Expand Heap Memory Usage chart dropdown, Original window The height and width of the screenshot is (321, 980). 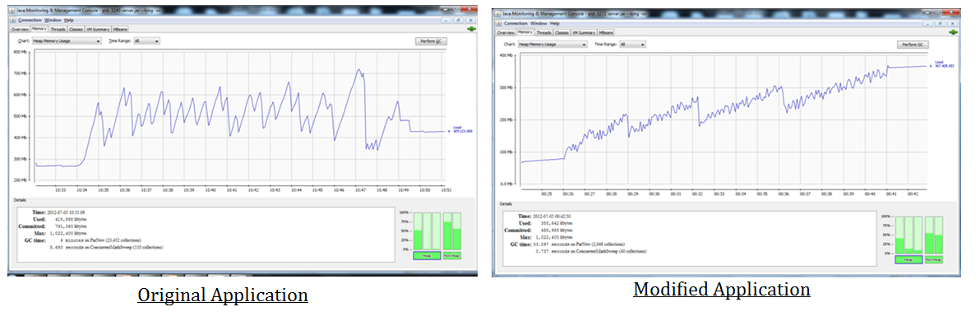pos(67,40)
